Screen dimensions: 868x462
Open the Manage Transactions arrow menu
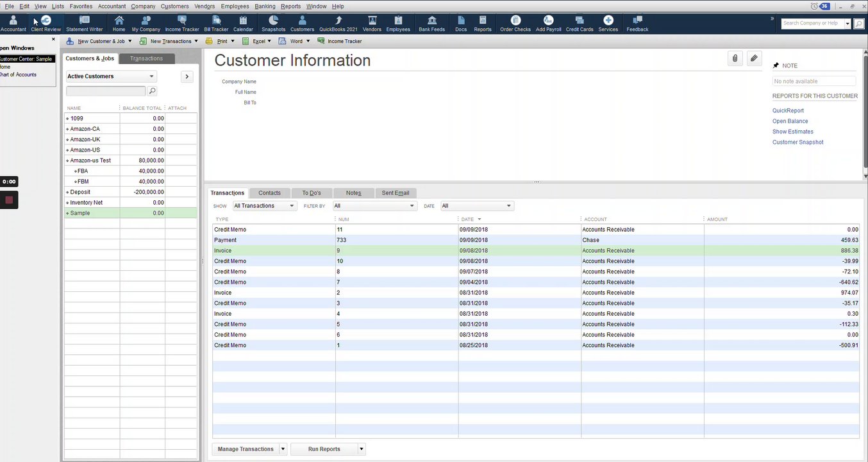tap(283, 449)
